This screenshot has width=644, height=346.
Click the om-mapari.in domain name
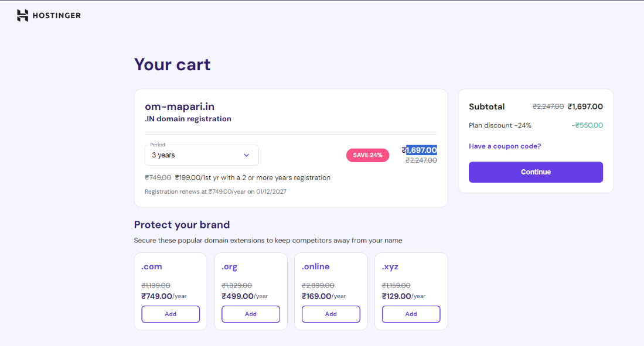coord(179,107)
